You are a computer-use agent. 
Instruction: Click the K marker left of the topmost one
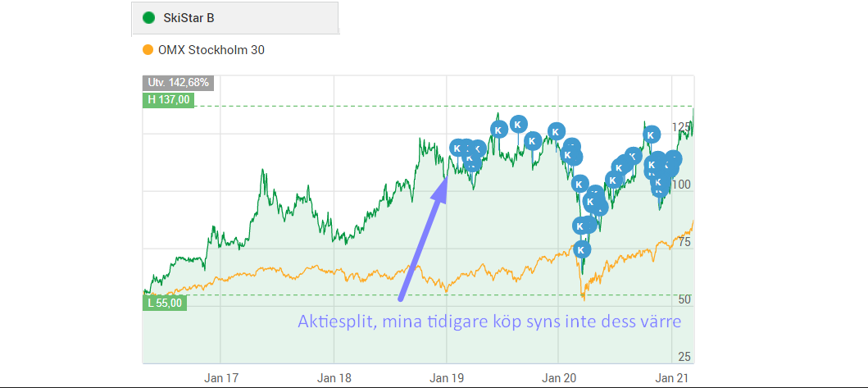pyautogui.click(x=498, y=129)
